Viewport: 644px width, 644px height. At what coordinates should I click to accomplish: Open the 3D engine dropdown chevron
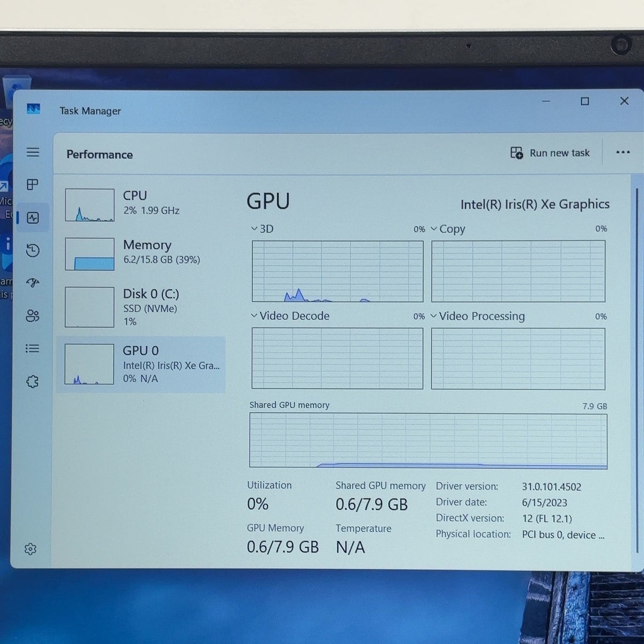click(x=254, y=229)
